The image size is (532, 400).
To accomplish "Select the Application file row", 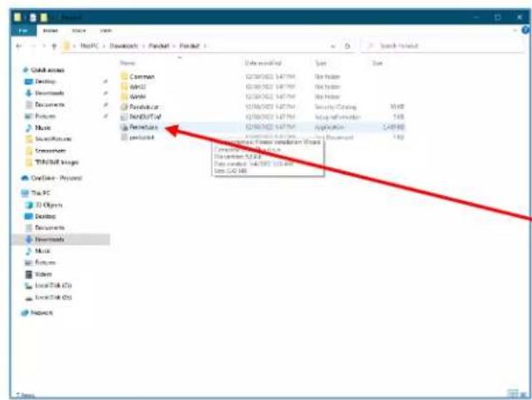I will 262,127.
